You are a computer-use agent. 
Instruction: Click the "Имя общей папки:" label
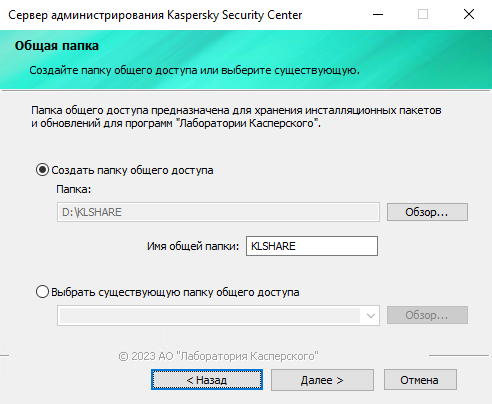click(x=193, y=246)
